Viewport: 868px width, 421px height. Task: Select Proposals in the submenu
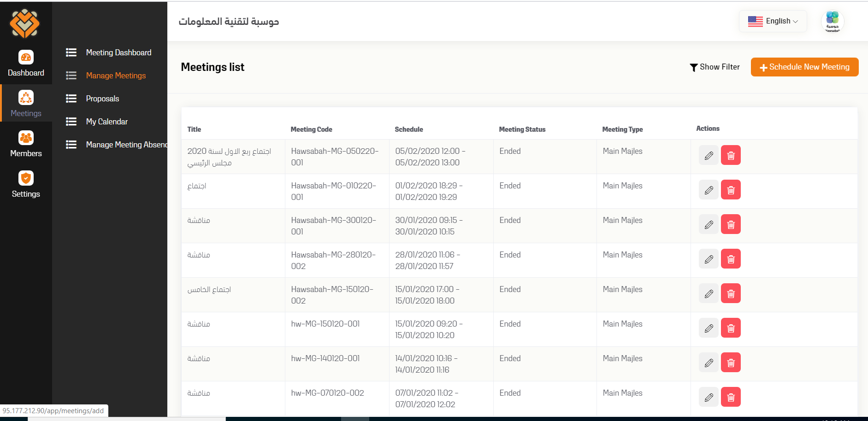[x=102, y=99]
